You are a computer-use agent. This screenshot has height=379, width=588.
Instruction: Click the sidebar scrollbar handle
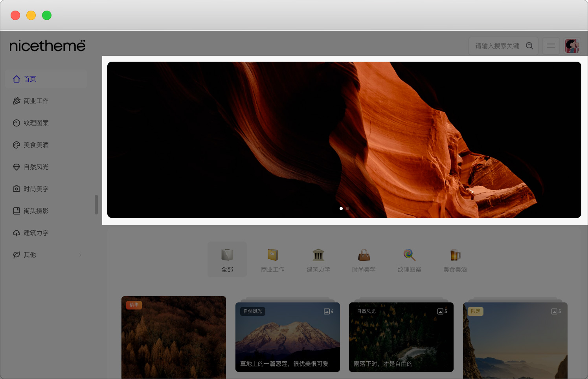[96, 205]
